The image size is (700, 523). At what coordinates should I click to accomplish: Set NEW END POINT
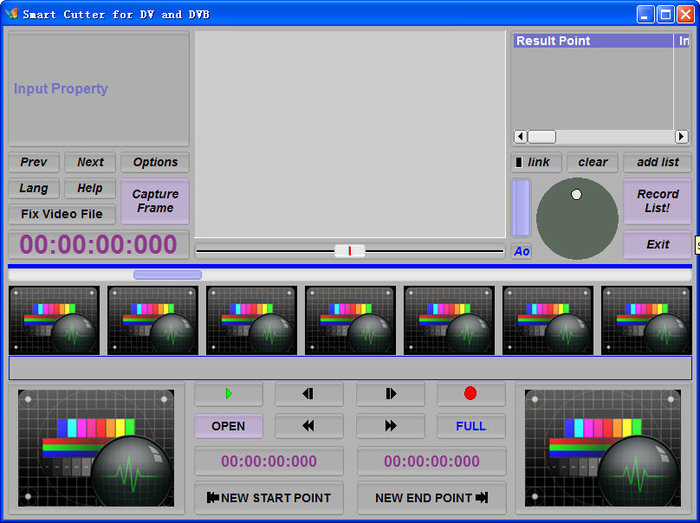tap(431, 498)
